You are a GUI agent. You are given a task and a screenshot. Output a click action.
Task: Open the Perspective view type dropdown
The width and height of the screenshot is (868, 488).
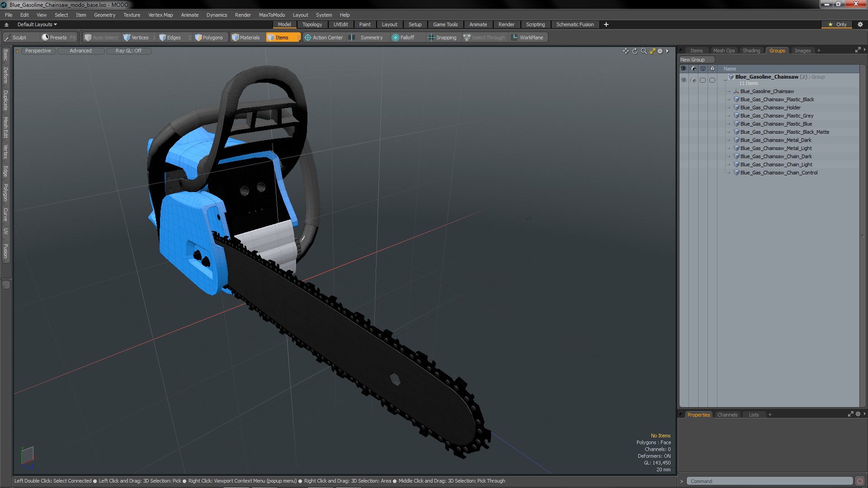coord(38,51)
